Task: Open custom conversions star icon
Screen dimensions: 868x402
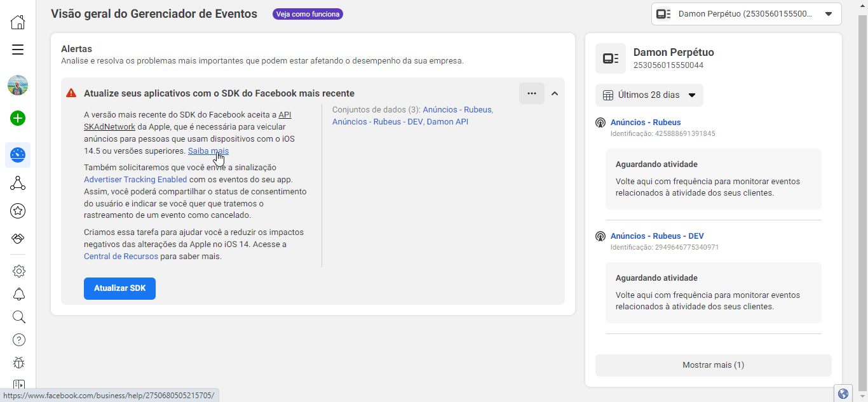Action: tap(18, 211)
